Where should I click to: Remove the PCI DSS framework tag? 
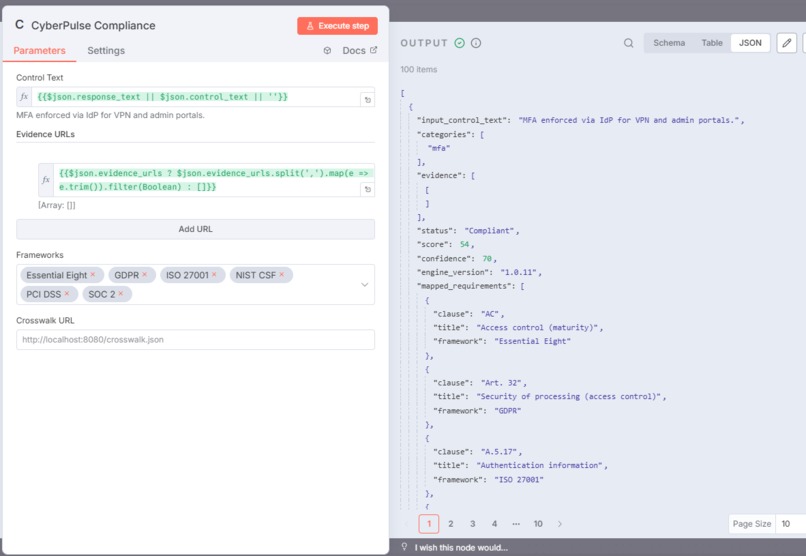67,293
